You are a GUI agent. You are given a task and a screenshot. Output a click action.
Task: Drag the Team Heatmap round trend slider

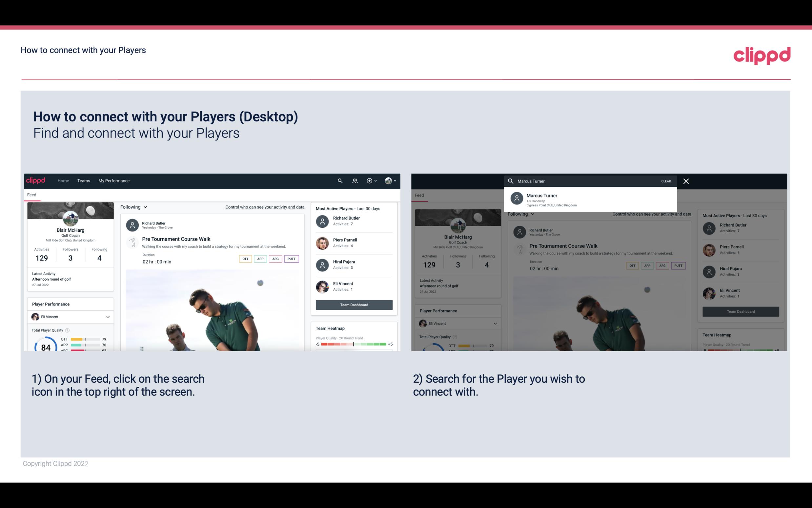pyautogui.click(x=353, y=344)
